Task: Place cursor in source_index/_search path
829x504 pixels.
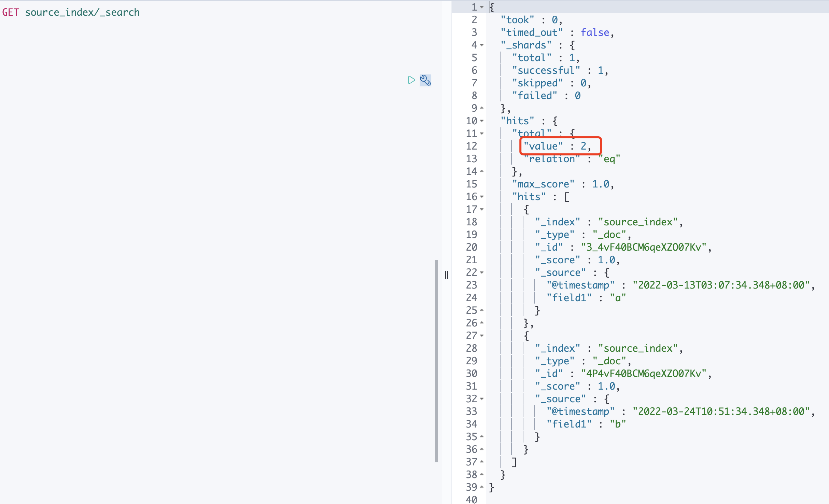Action: coord(82,12)
